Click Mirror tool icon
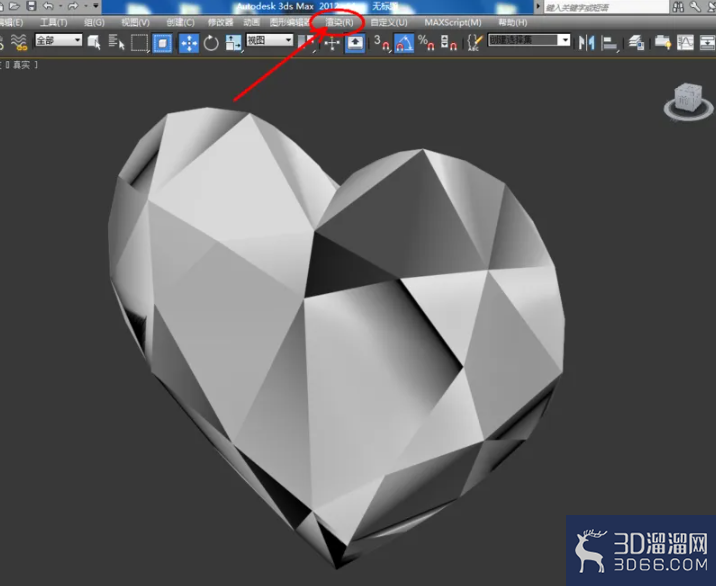 tap(586, 43)
